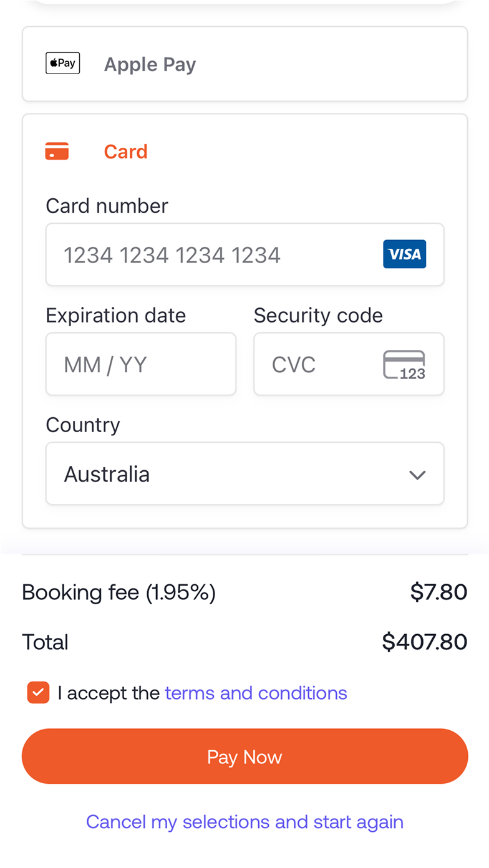Click the Apple Pay logo icon
Screen dimensions: 489x868
62,62
